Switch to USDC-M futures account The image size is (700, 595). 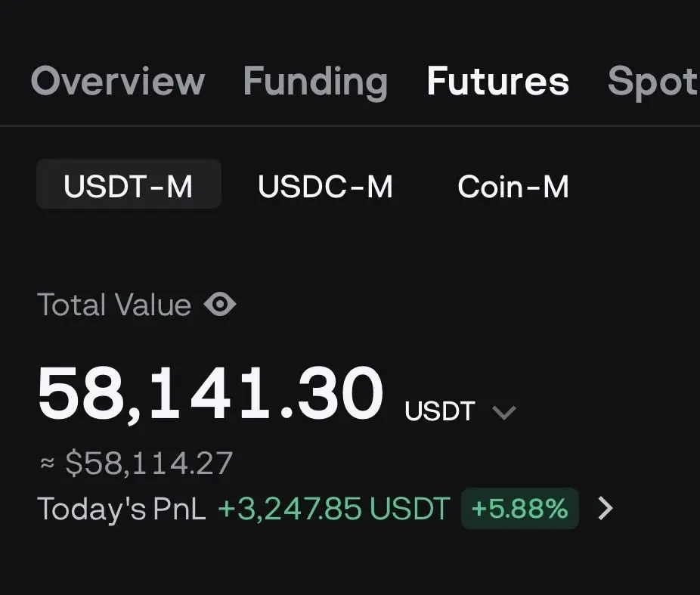[x=325, y=186]
